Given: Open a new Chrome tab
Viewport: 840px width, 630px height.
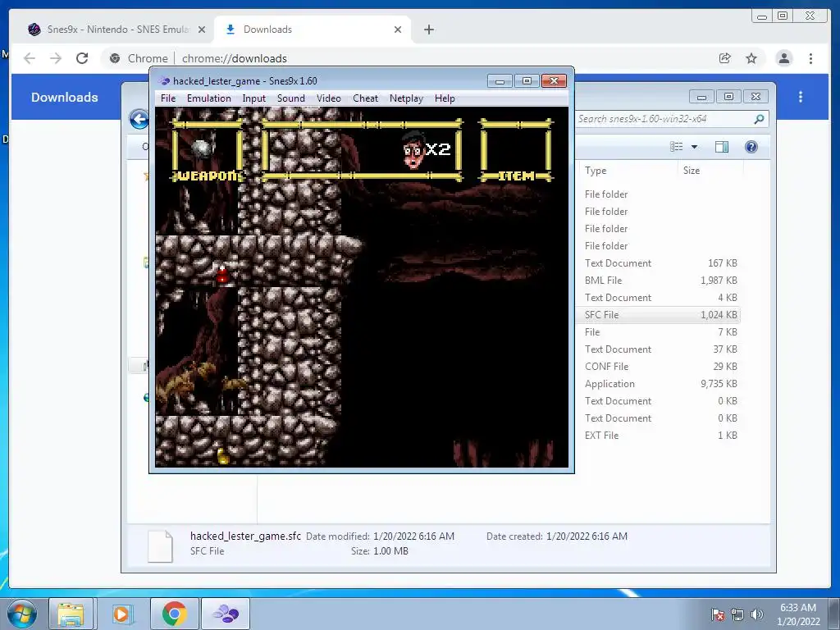Looking at the screenshot, I should pos(428,30).
